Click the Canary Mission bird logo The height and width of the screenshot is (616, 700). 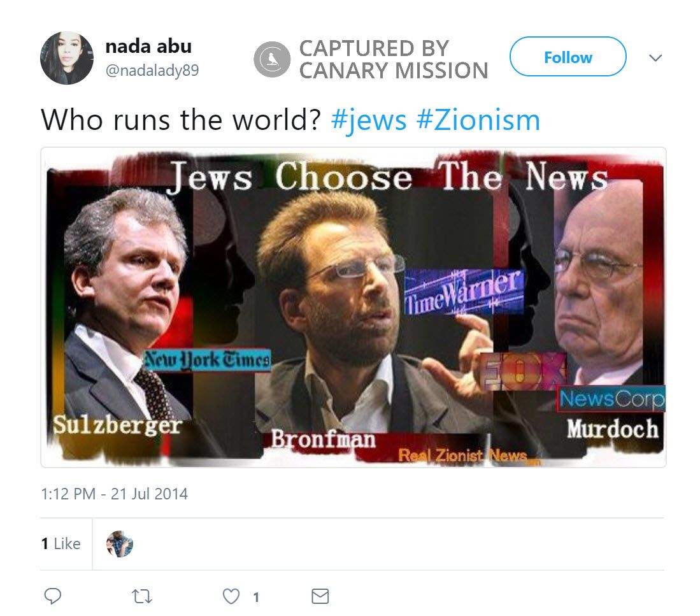pyautogui.click(x=272, y=59)
